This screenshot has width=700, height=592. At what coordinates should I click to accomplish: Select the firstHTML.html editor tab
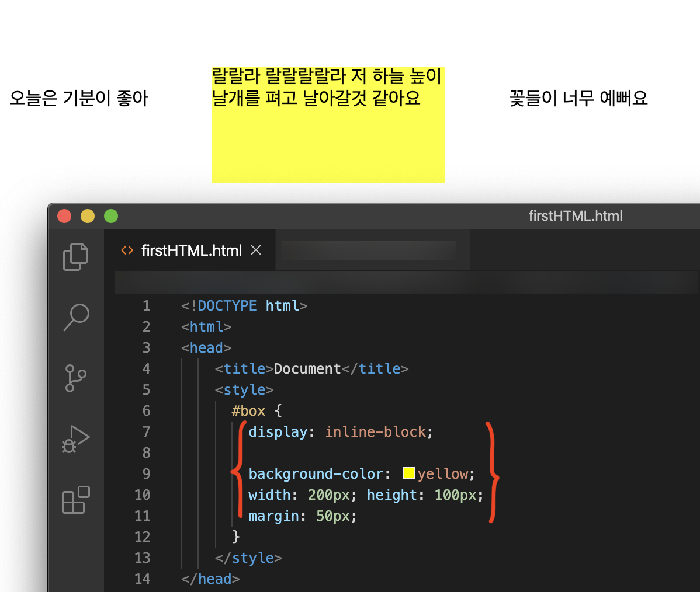[x=190, y=250]
